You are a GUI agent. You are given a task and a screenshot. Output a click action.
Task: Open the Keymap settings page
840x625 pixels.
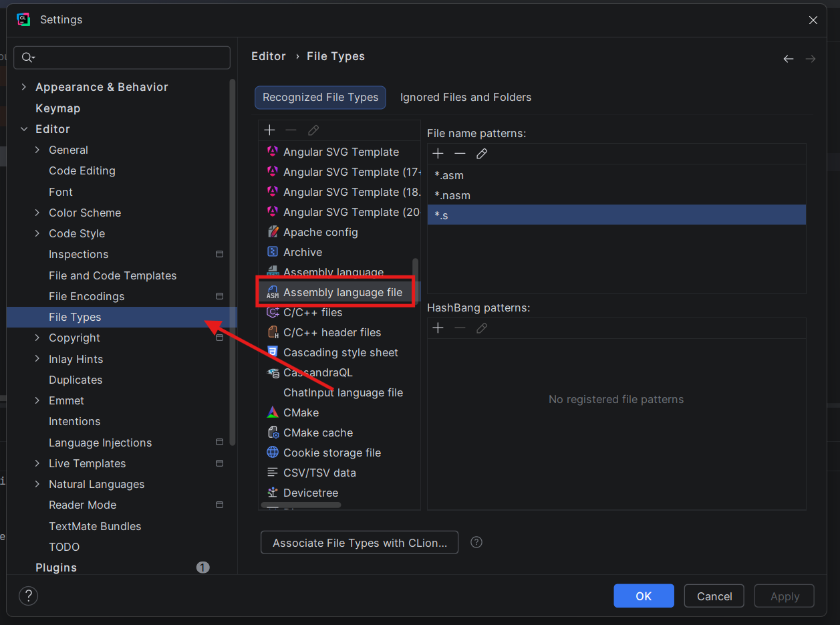(x=57, y=108)
